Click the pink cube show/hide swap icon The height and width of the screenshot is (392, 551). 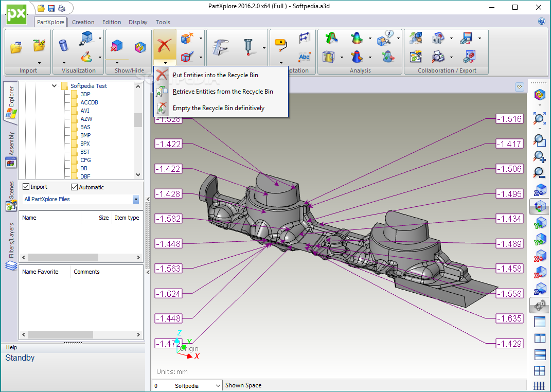140,47
